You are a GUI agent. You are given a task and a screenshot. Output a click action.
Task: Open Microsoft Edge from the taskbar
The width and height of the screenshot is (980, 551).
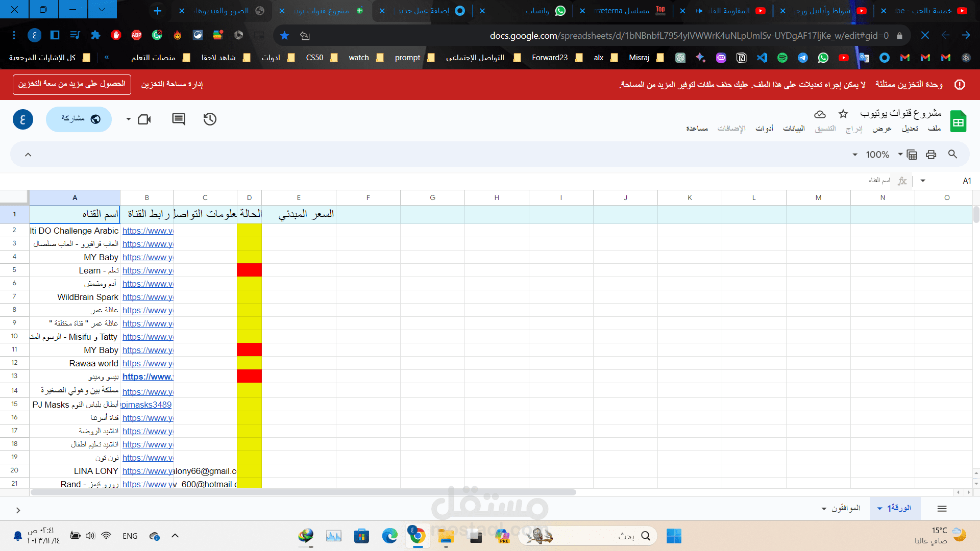pyautogui.click(x=390, y=536)
